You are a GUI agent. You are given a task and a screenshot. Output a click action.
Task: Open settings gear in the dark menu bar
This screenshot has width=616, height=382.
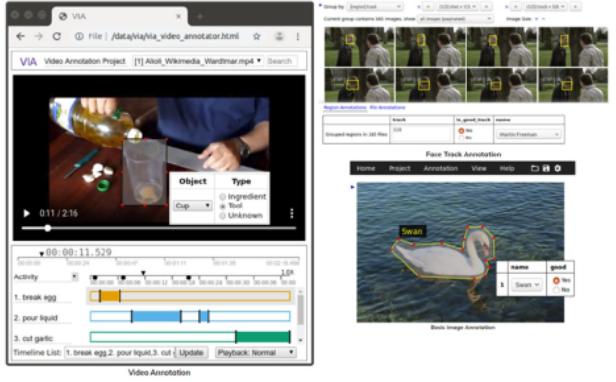pos(558,169)
